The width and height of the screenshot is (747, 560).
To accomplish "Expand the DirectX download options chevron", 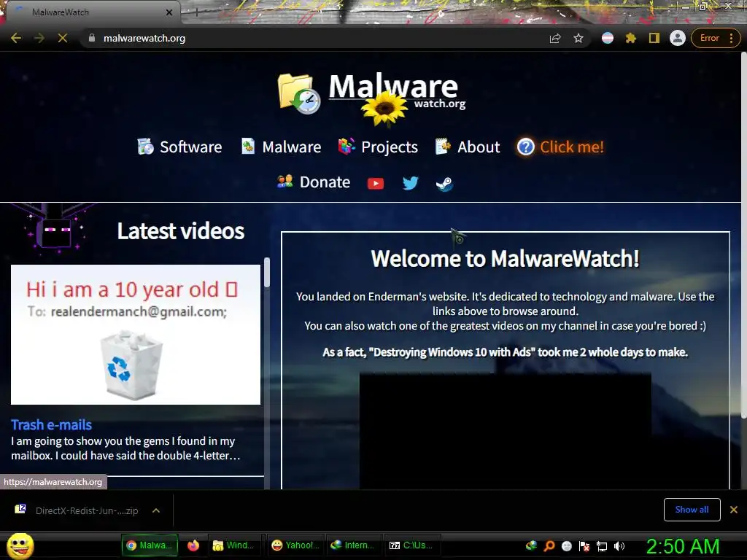I will click(156, 510).
